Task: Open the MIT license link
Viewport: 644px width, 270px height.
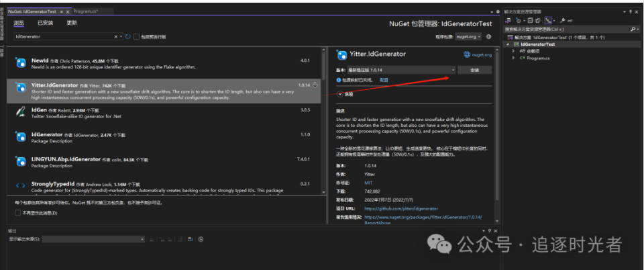Action: (x=368, y=183)
